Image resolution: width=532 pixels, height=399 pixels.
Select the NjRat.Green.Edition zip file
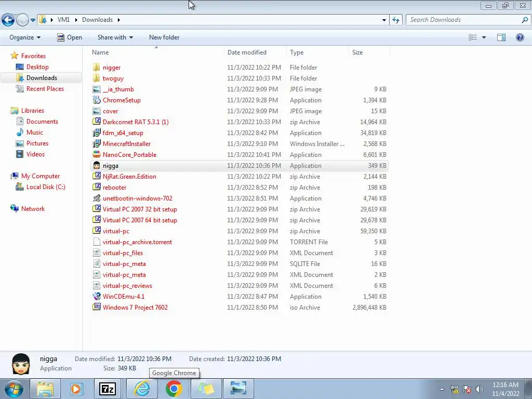[129, 177]
